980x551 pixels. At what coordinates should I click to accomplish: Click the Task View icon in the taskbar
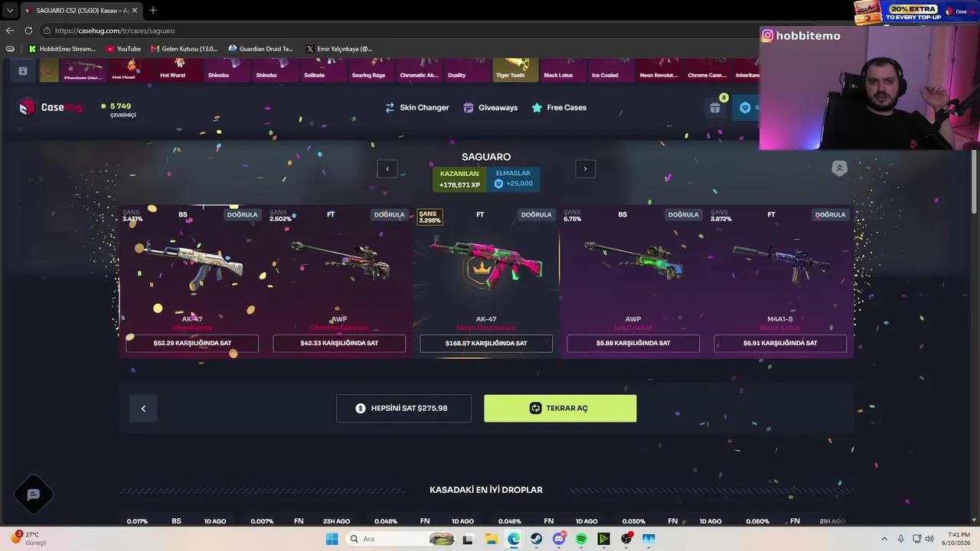[x=468, y=539]
